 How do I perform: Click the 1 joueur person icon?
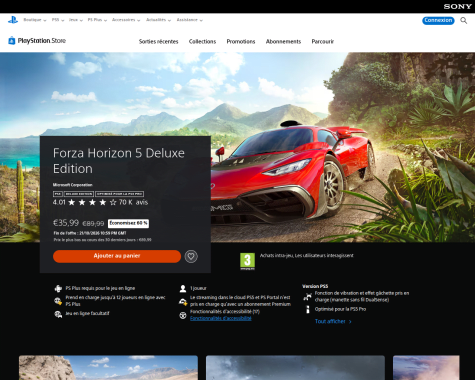[x=183, y=288]
